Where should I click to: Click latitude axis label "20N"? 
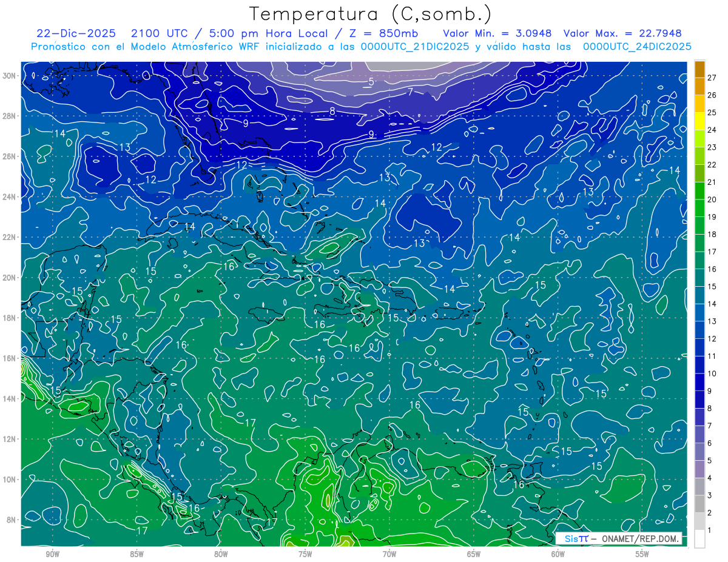pyautogui.click(x=10, y=278)
